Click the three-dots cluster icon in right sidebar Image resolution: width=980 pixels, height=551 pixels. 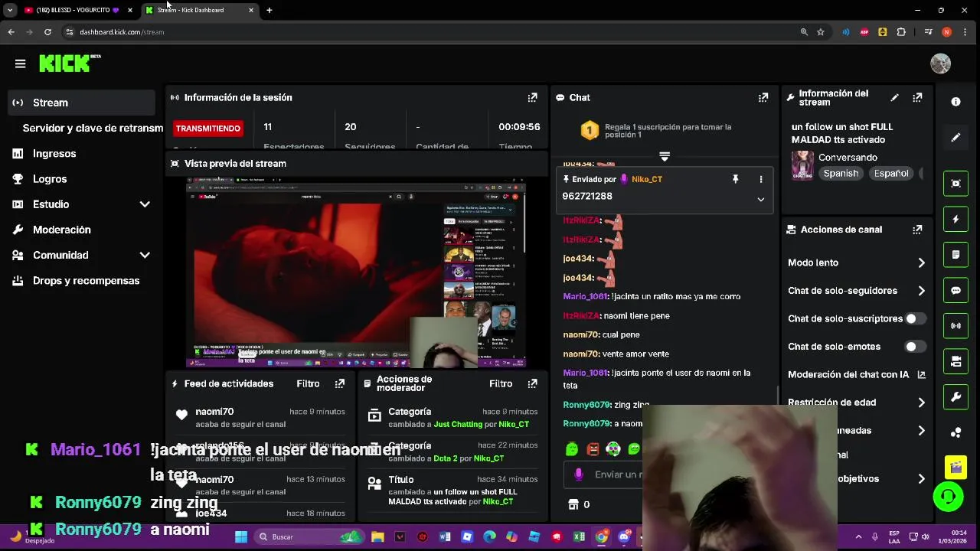tap(955, 433)
